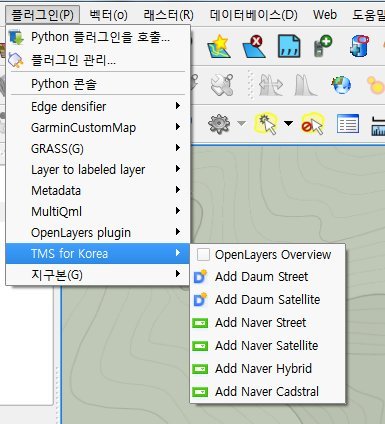The width and height of the screenshot is (385, 424).
Task: Deselect all features using the red-circle cursor icon
Action: tap(312, 124)
